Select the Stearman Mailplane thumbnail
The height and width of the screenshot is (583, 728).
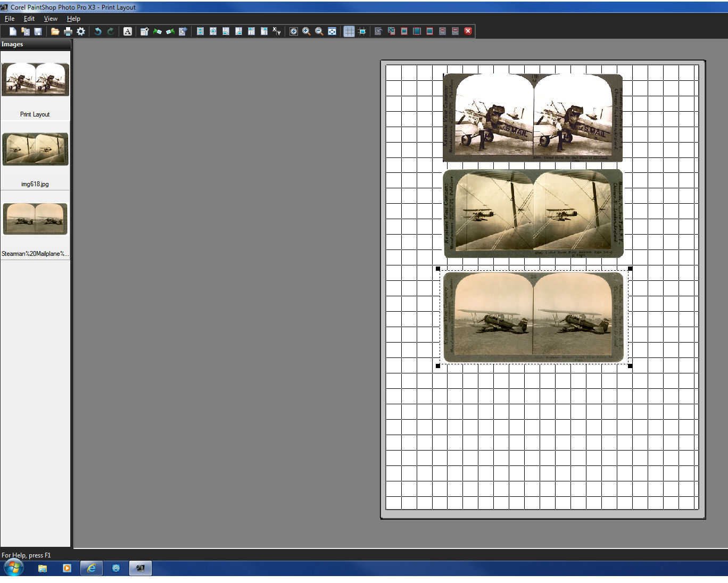click(x=35, y=219)
